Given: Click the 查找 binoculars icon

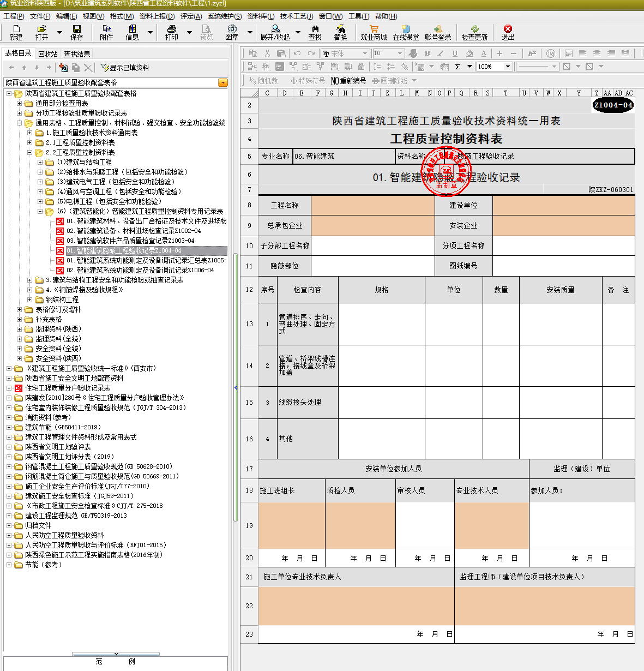Looking at the screenshot, I should point(315,32).
